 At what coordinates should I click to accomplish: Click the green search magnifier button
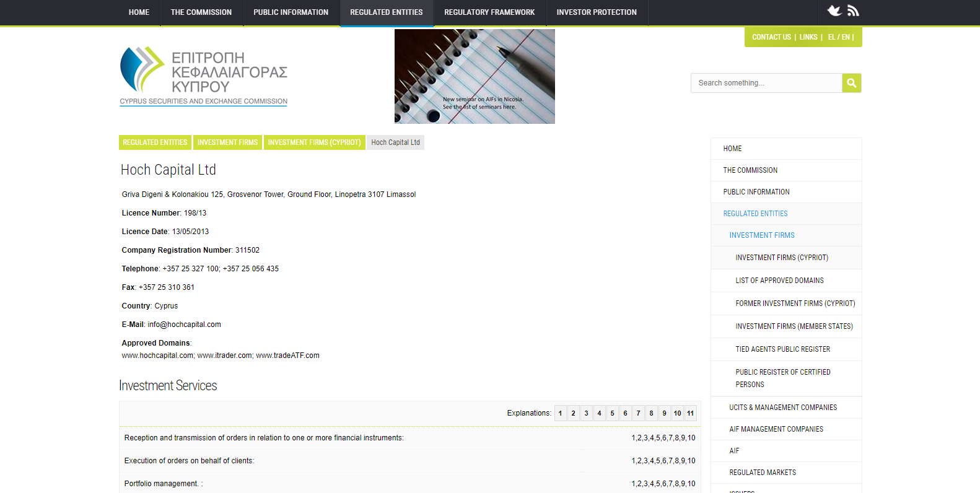852,83
